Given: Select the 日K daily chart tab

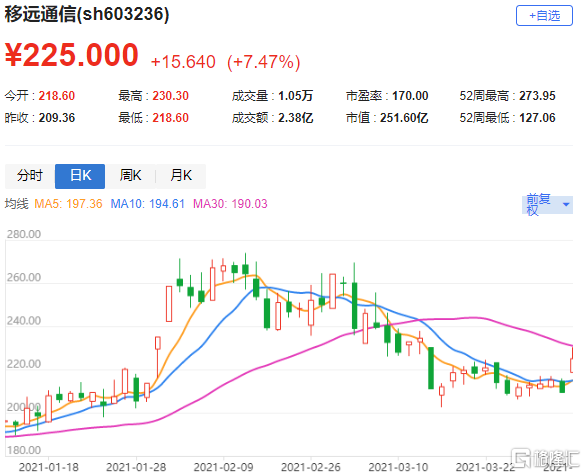Looking at the screenshot, I should [80, 176].
